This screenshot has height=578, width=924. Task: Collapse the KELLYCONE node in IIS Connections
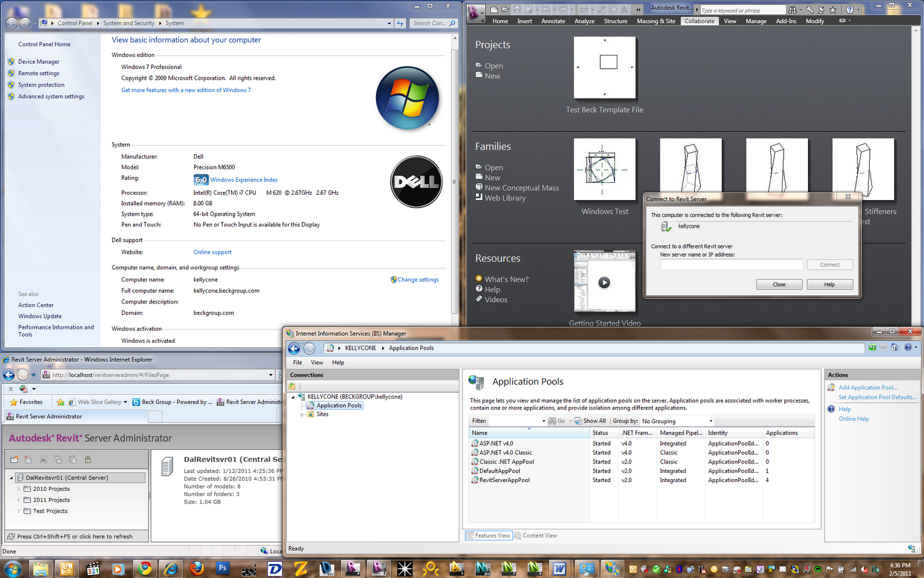coord(293,397)
